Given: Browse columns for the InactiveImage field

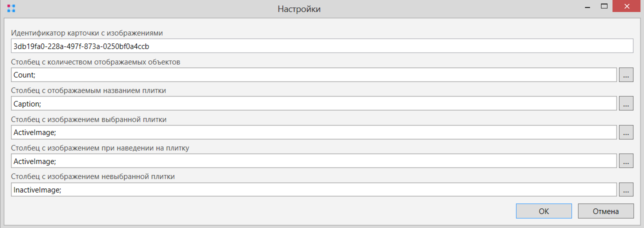Looking at the screenshot, I should point(626,190).
